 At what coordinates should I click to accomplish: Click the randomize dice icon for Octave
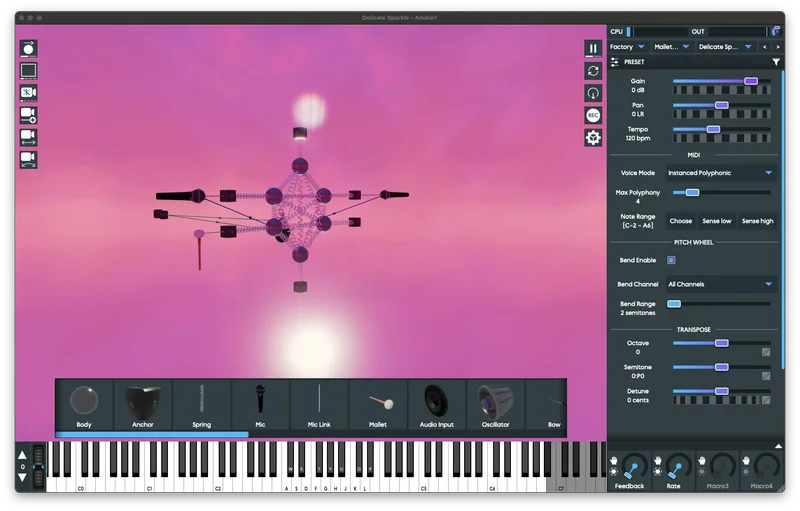click(x=766, y=352)
